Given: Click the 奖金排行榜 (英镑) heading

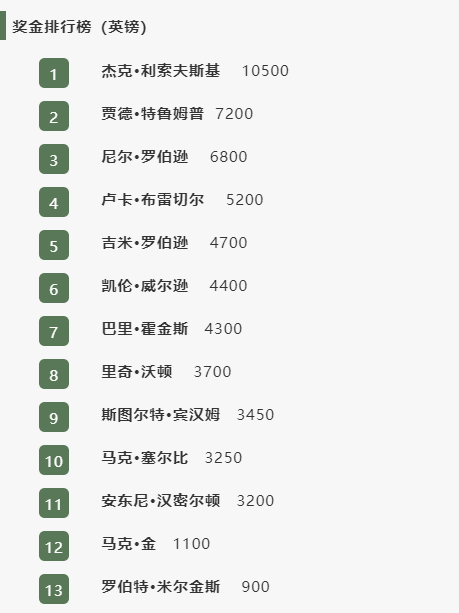Looking at the screenshot, I should click(79, 27).
